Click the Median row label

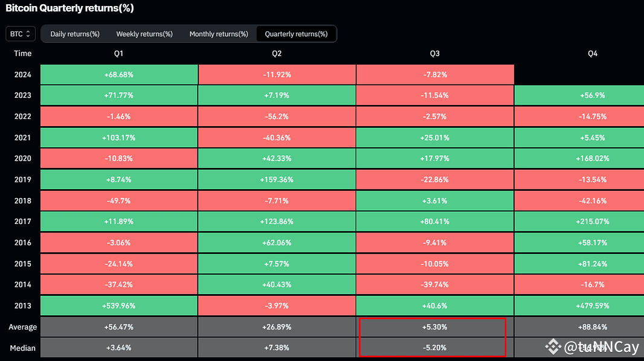click(x=22, y=348)
